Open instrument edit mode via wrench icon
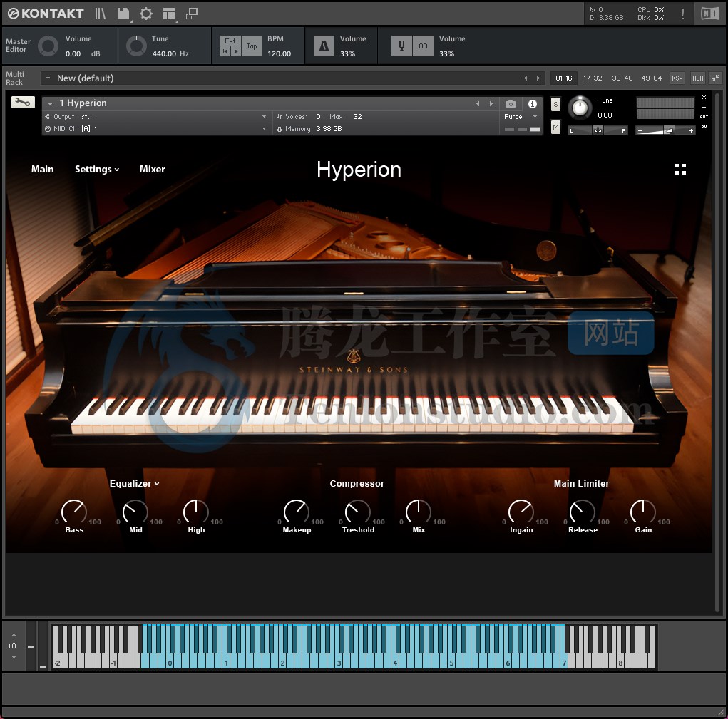Viewport: 728px width, 719px height. [23, 103]
